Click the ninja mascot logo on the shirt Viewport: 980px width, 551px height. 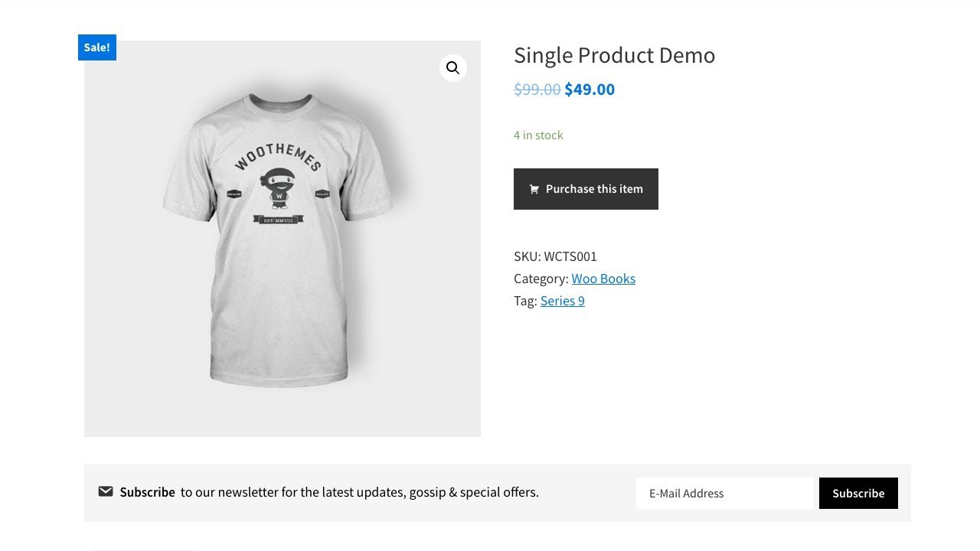[279, 188]
